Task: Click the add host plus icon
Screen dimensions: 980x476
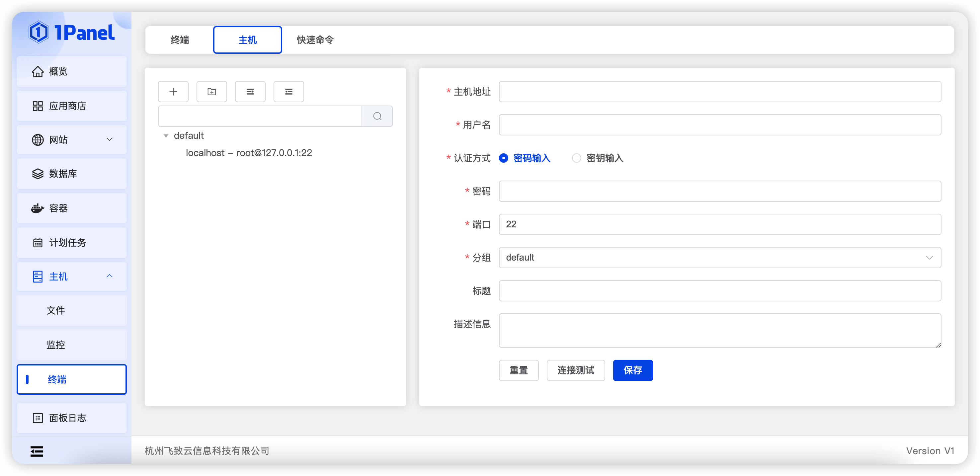Action: [x=173, y=91]
